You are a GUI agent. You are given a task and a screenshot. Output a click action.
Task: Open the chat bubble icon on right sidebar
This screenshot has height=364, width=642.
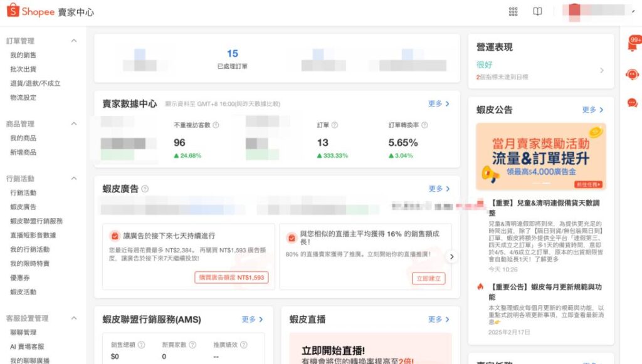632,103
